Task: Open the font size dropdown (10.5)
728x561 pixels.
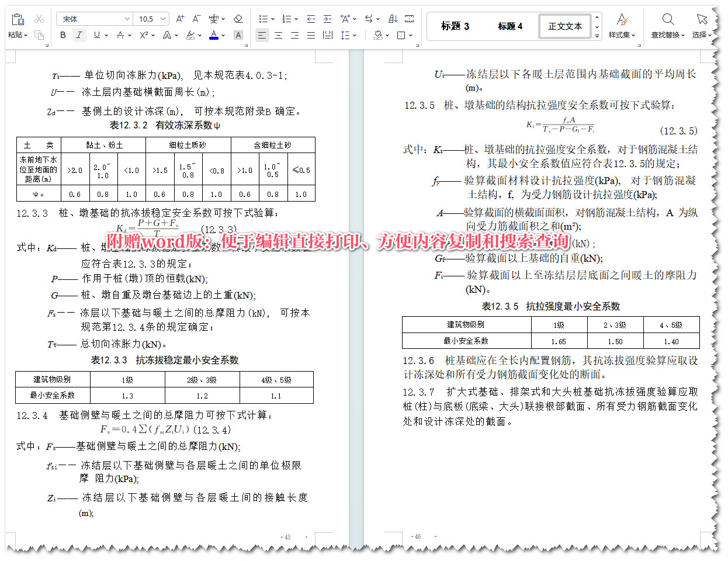Action: tap(162, 18)
